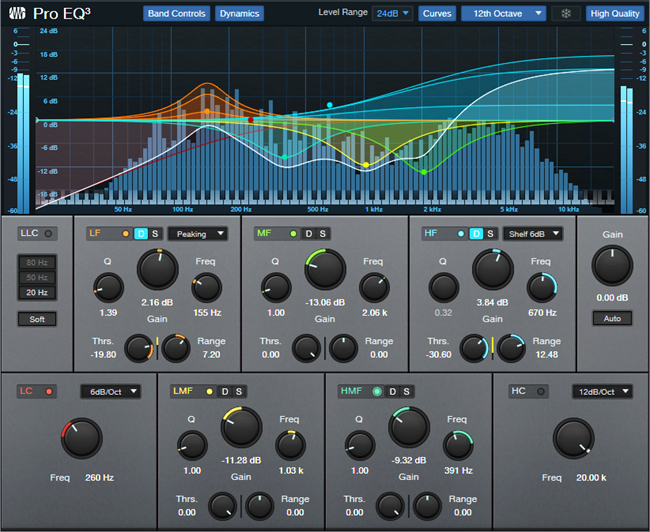
Task: Click the orange LF node on the graph
Action: pyautogui.click(x=207, y=112)
